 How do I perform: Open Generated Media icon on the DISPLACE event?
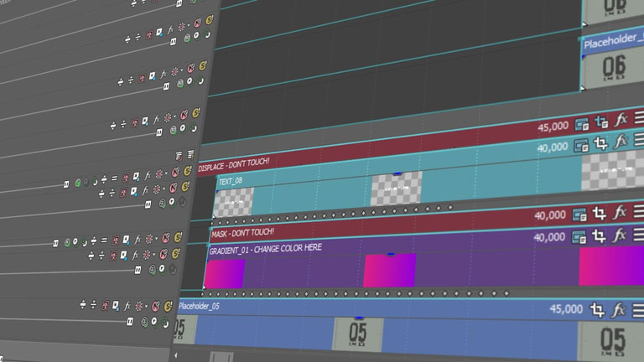(582, 124)
